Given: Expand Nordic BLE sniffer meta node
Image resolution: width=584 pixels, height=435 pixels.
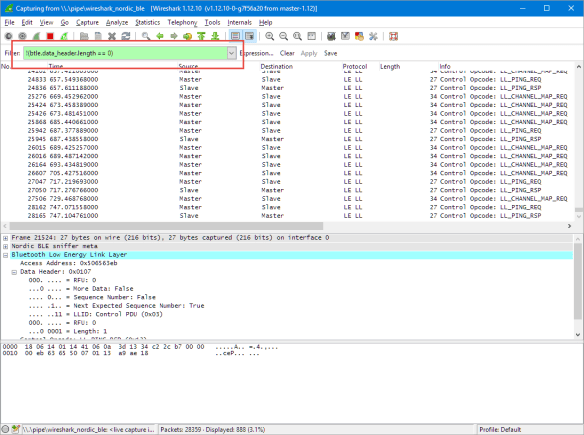Looking at the screenshot, I should coord(6,246).
